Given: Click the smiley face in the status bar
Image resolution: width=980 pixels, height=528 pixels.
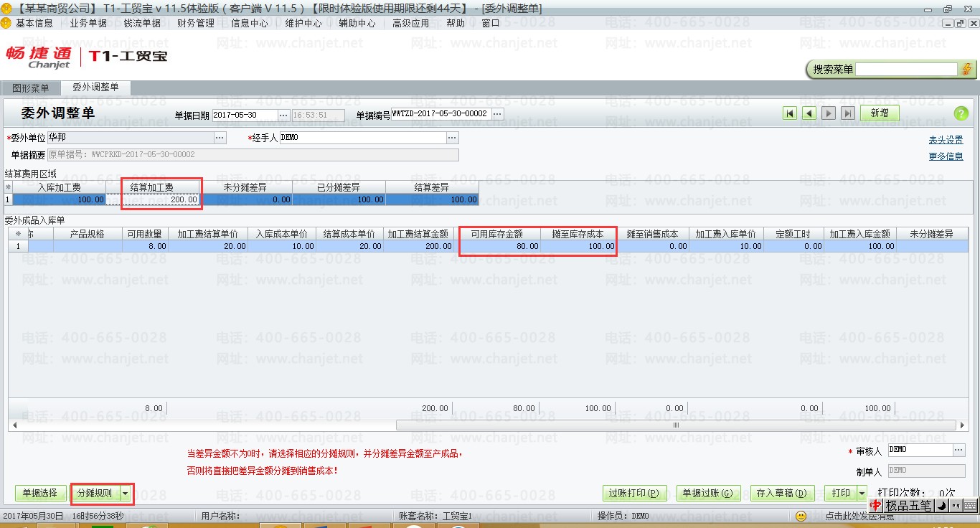Looking at the screenshot, I should point(801,516).
